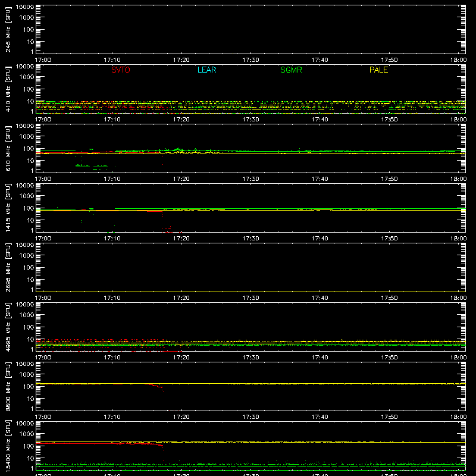Click the 10000 tick label of the 245 MHz panel

[24, 7]
